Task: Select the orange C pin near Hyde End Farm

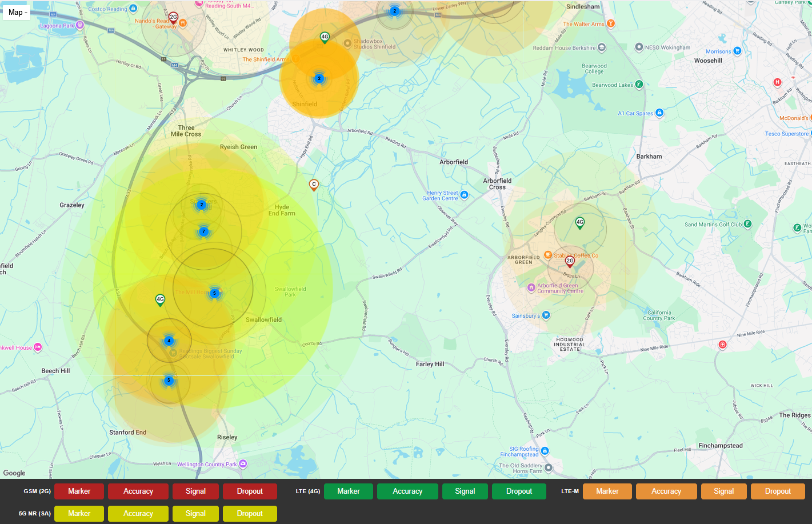Action: [x=314, y=185]
